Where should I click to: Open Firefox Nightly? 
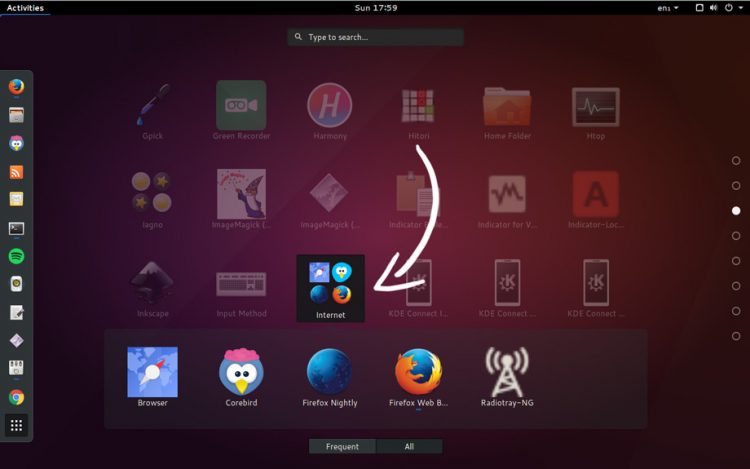pyautogui.click(x=330, y=377)
